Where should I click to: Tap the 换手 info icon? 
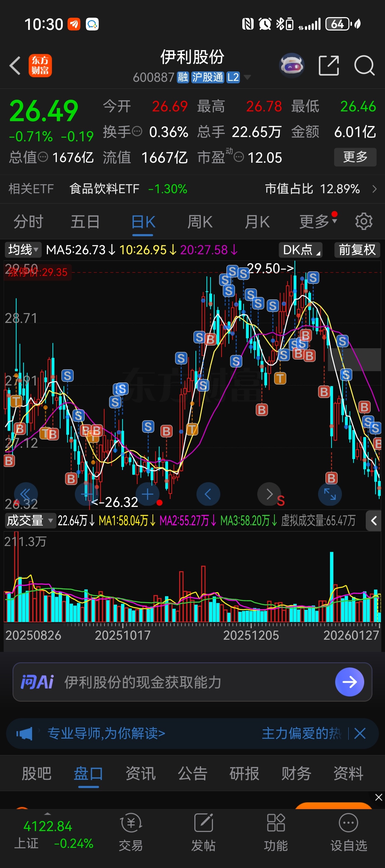137,131
